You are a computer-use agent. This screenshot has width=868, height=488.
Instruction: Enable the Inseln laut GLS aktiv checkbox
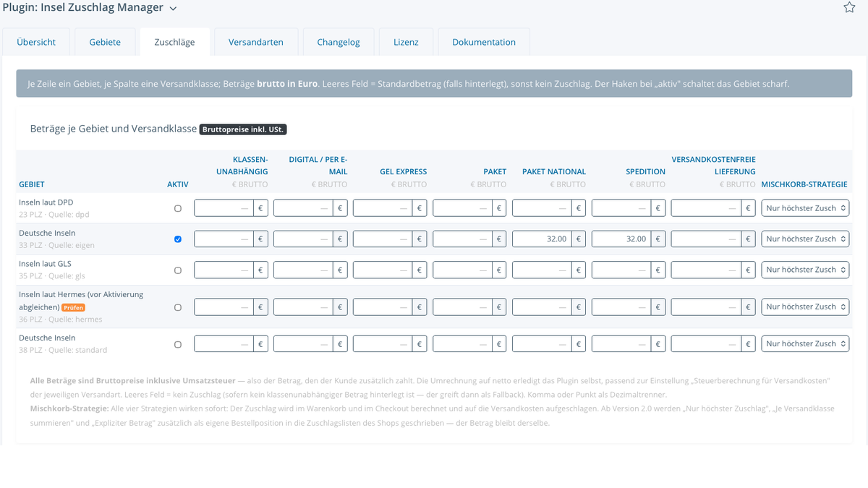(178, 270)
